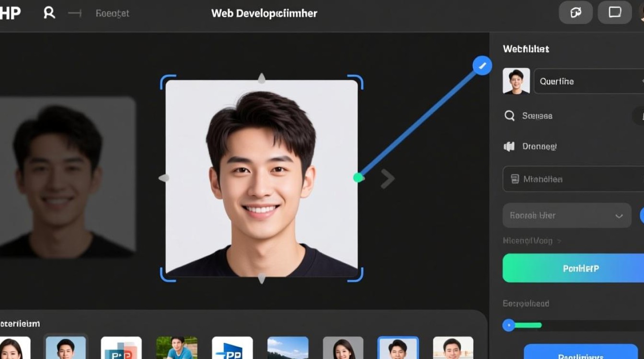Click the speaker icon in the right sidebar

pyautogui.click(x=509, y=146)
